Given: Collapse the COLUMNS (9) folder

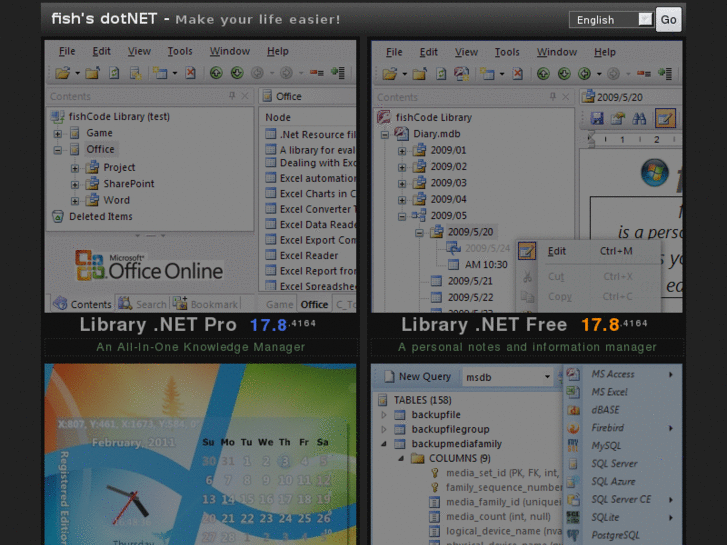Looking at the screenshot, I should [x=401, y=458].
